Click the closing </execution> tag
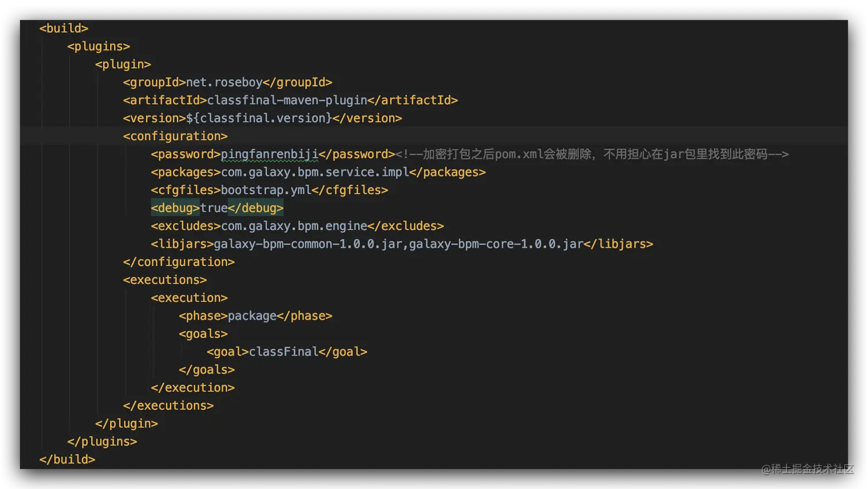868x489 pixels. (193, 387)
